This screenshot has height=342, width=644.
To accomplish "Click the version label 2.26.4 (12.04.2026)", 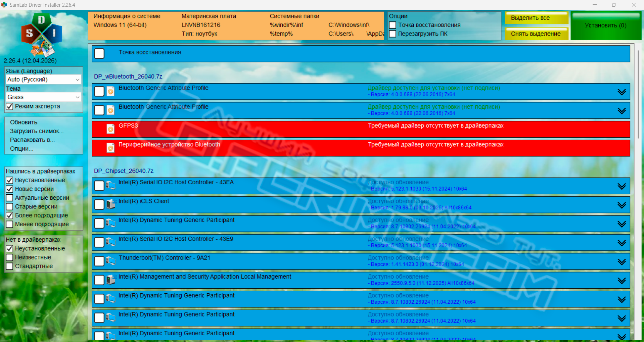I will pos(30,61).
